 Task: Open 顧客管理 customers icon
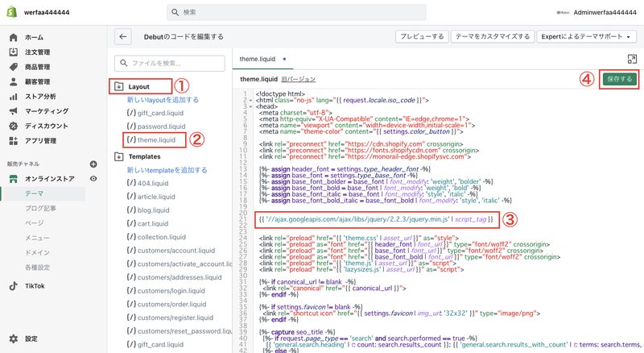coord(13,81)
